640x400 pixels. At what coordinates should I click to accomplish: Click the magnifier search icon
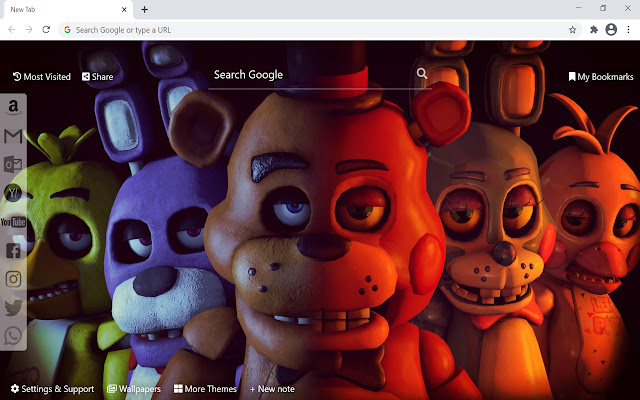[422, 73]
